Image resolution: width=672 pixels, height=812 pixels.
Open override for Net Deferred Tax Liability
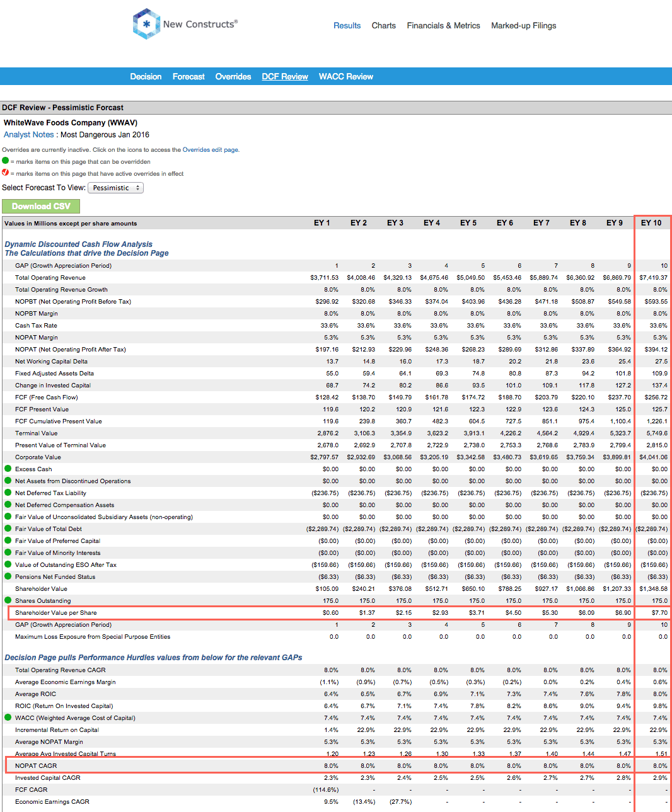click(8, 493)
